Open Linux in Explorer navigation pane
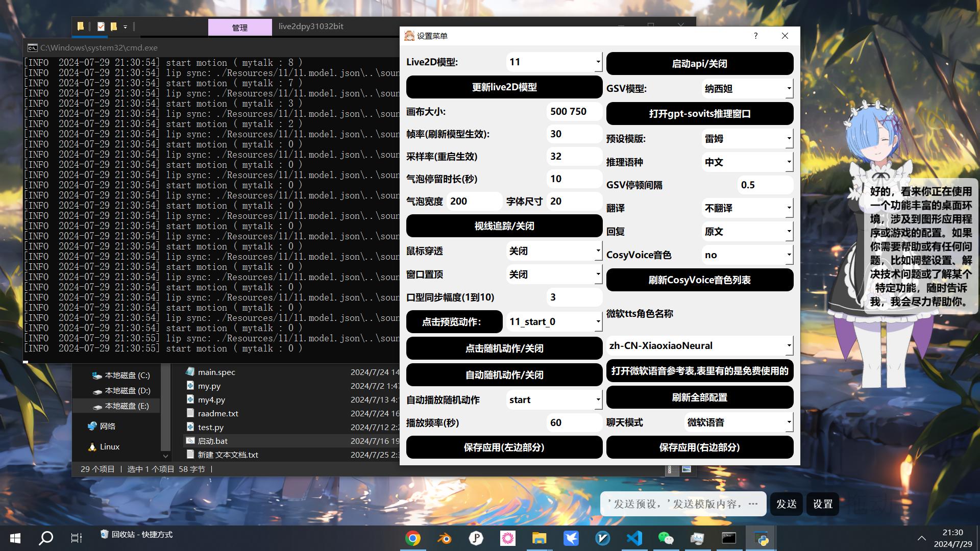 coord(109,446)
